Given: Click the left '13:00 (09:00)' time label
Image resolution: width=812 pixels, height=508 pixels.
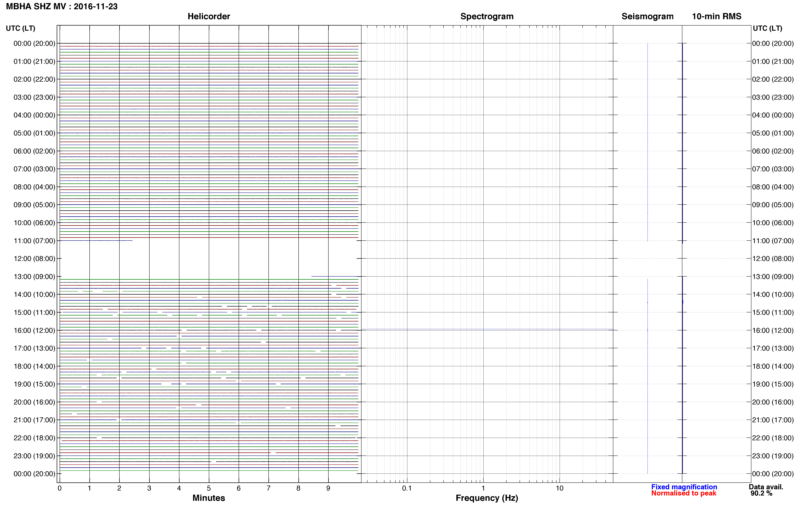Looking at the screenshot, I should point(34,277).
